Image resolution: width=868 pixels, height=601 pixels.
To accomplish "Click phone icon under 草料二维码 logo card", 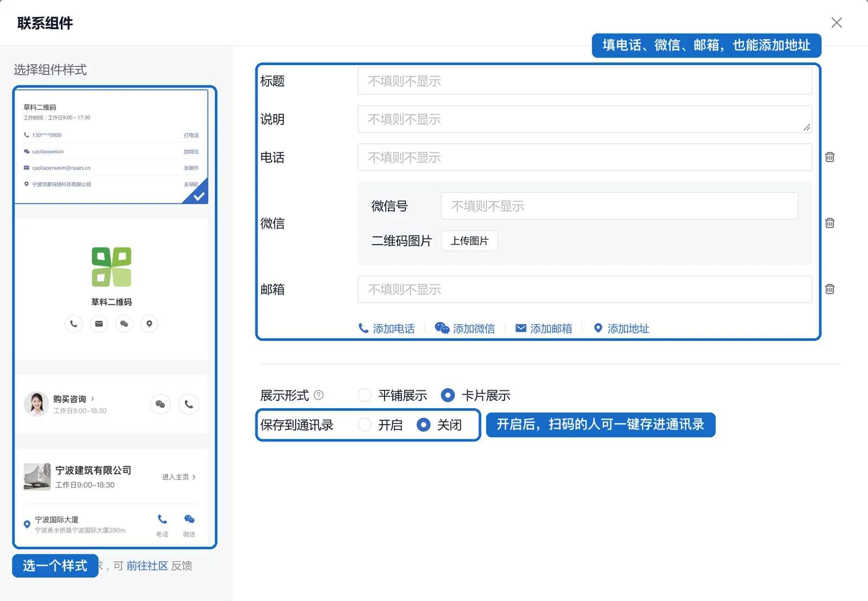I will click(73, 324).
